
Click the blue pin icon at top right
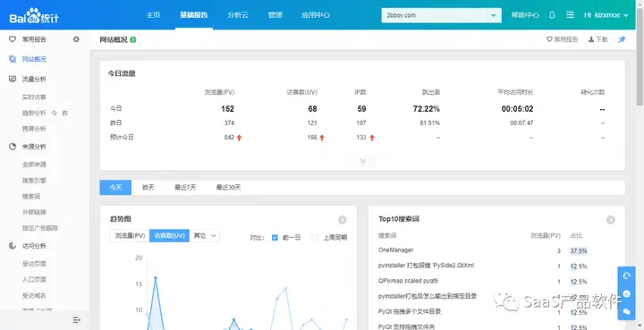[622, 39]
